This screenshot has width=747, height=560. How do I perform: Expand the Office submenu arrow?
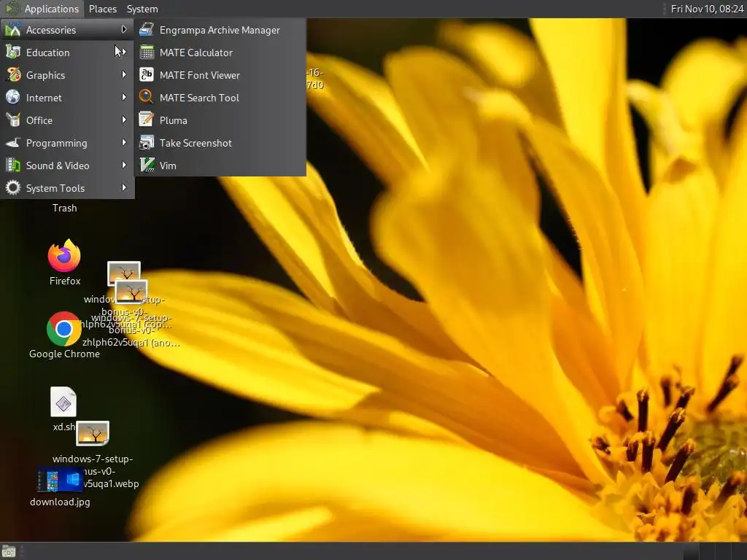124,120
